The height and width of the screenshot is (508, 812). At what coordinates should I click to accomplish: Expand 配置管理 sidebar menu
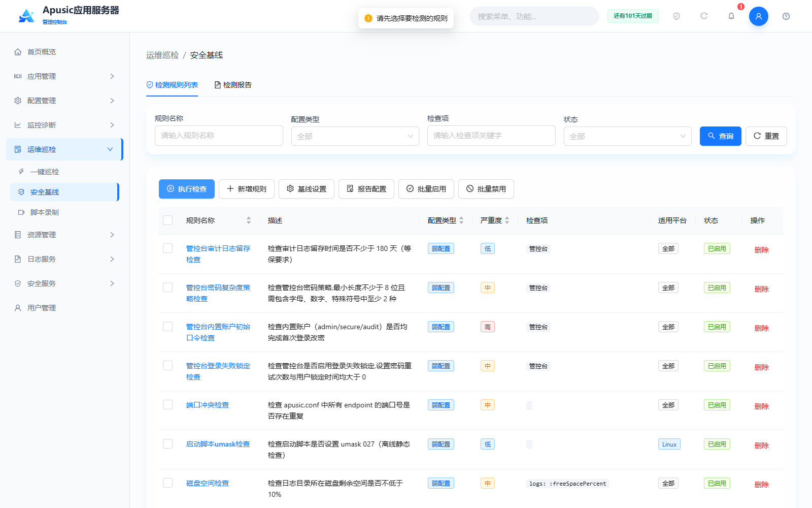(64, 101)
